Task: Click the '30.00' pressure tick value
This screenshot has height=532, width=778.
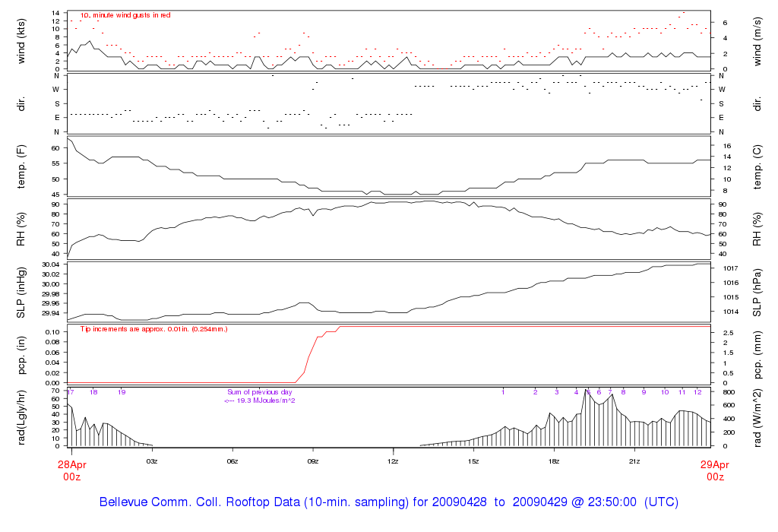Action: pyautogui.click(x=51, y=284)
